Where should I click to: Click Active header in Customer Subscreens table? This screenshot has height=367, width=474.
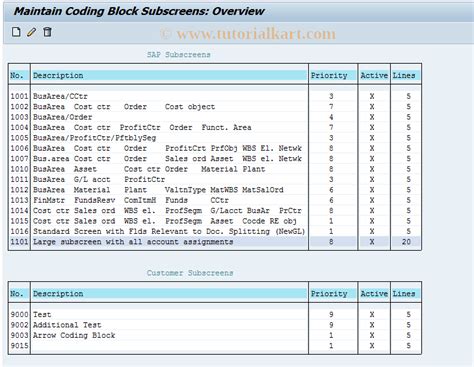pyautogui.click(x=374, y=294)
